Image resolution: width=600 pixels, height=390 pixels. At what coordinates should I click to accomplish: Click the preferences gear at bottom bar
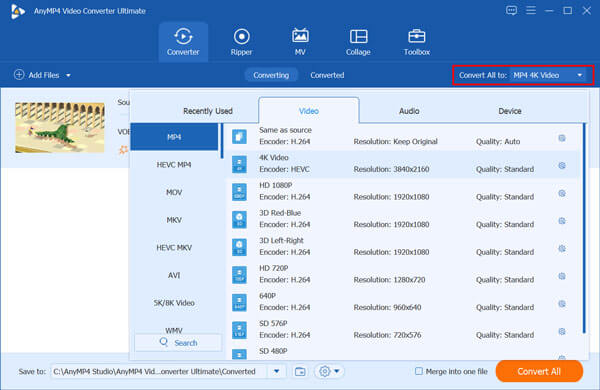pyautogui.click(x=324, y=371)
